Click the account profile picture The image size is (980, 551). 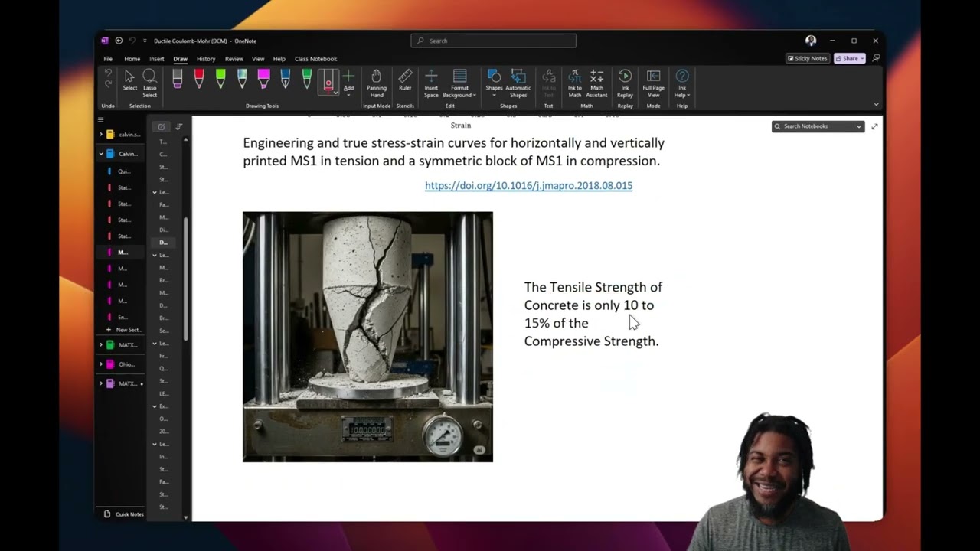click(811, 41)
